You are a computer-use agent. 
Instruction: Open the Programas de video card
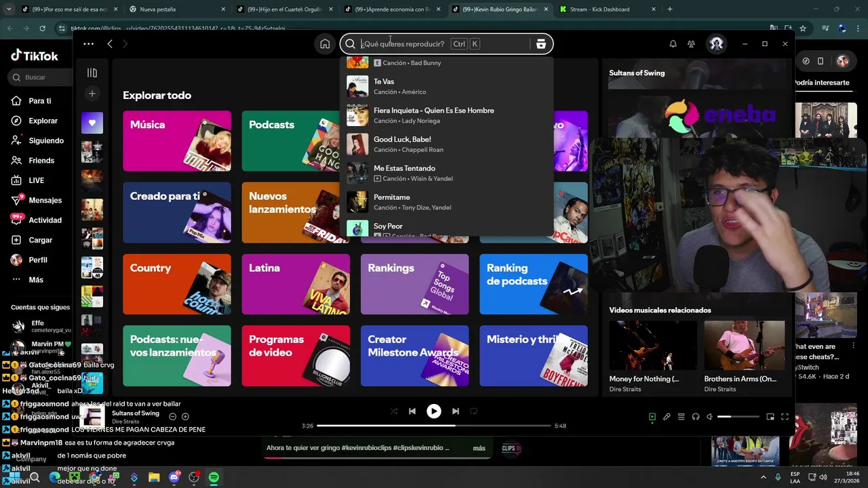(296, 355)
